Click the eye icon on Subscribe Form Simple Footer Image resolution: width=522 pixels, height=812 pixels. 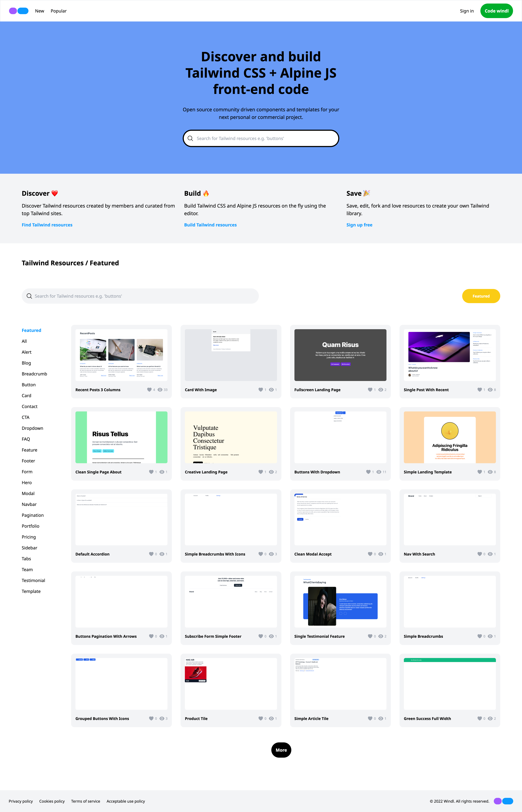click(271, 636)
